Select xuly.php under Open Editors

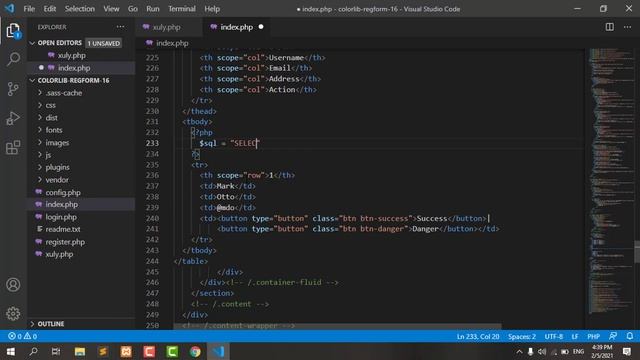coord(82,55)
